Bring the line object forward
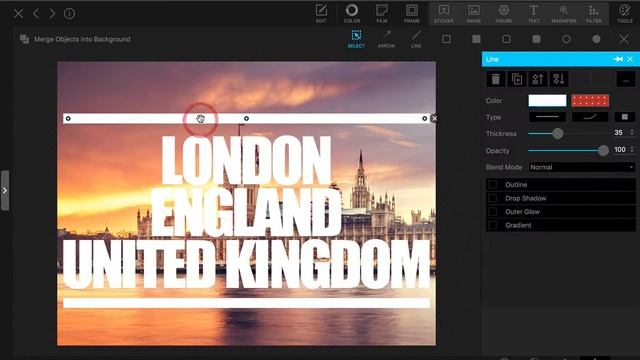 coord(538,79)
